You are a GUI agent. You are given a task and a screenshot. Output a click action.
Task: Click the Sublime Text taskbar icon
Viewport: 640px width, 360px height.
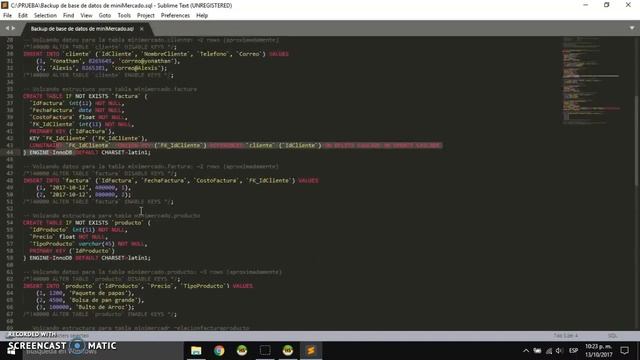point(311,351)
